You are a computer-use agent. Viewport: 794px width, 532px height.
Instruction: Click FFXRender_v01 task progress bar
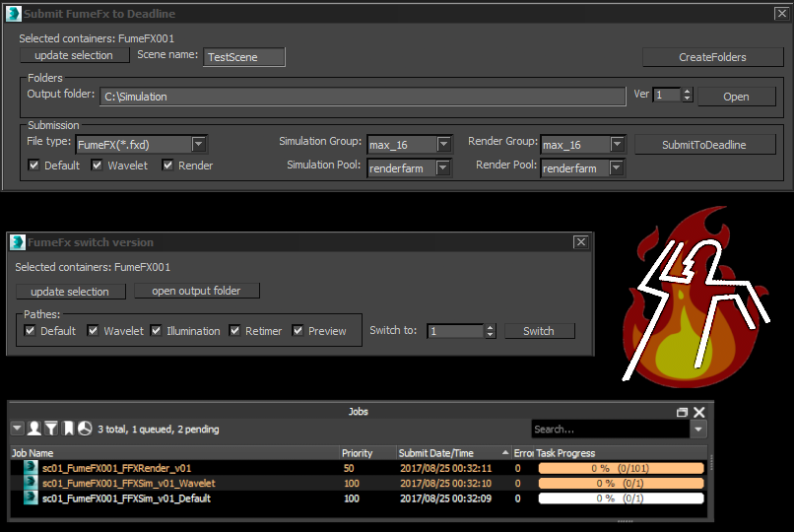[x=621, y=468]
